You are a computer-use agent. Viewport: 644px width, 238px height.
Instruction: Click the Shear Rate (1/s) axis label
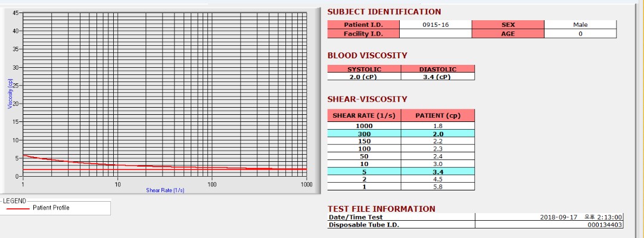pyautogui.click(x=165, y=190)
